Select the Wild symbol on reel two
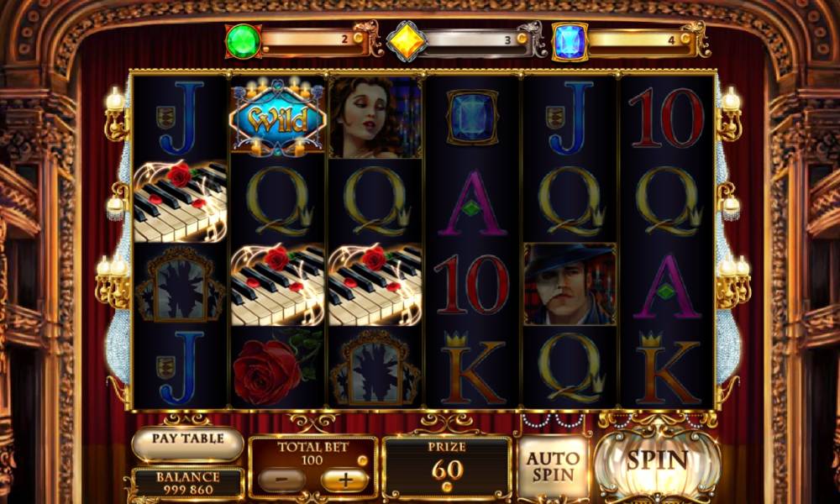 [277, 117]
